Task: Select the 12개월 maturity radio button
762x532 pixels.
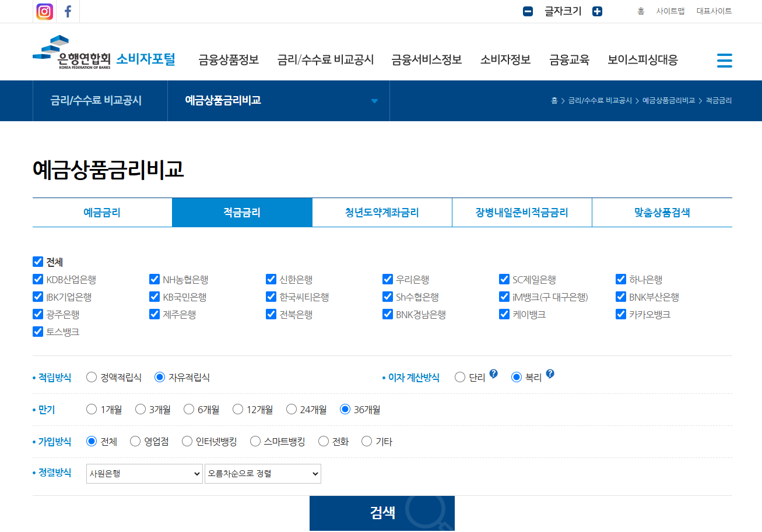Action: 238,409
